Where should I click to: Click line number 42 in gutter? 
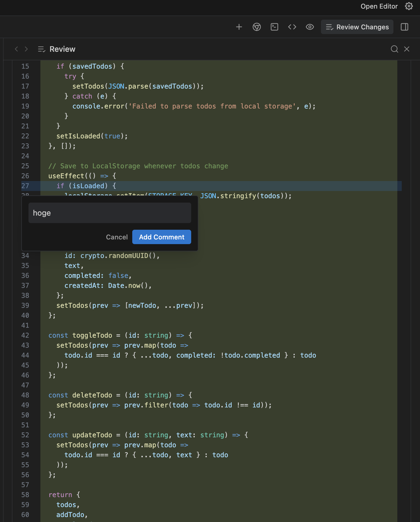25,335
